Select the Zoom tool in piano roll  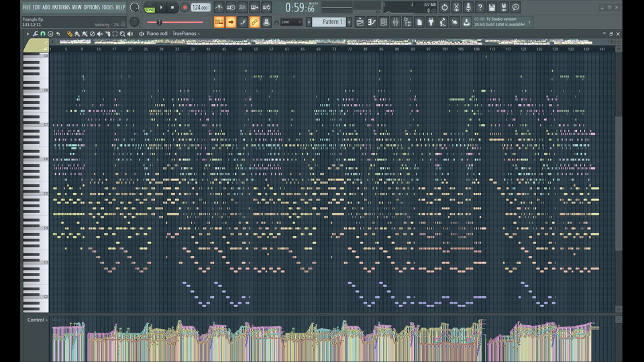pos(122,34)
